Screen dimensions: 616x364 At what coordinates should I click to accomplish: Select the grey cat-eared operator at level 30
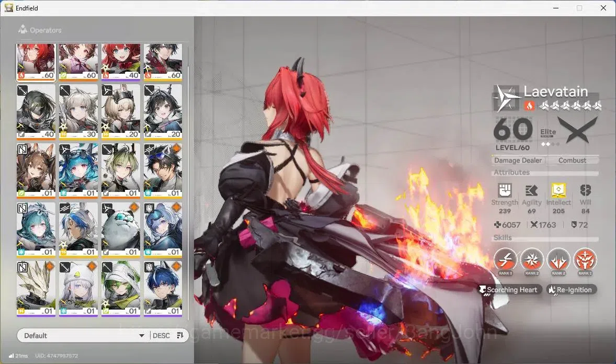pyautogui.click(x=78, y=112)
